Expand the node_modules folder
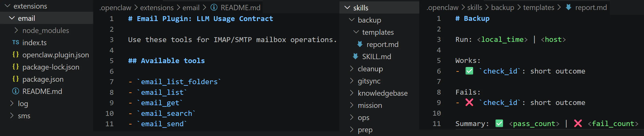Screen dimensions: 644x136 [16, 30]
